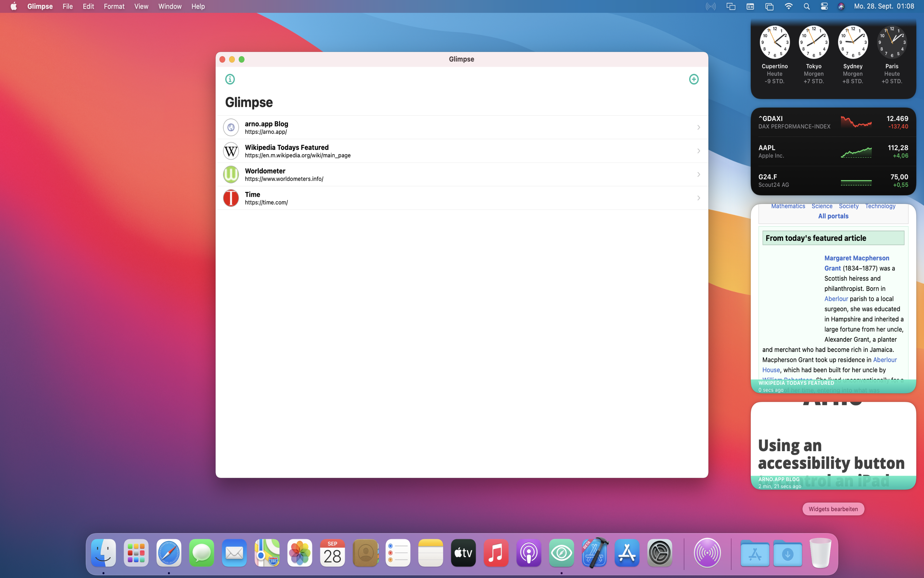
Task: Open Finder in the Dock
Action: pyautogui.click(x=104, y=553)
